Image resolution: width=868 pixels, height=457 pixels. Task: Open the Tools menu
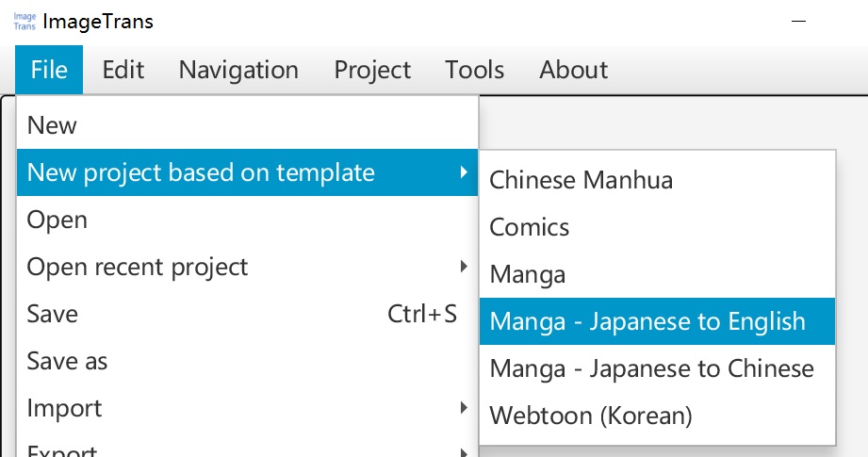click(474, 70)
